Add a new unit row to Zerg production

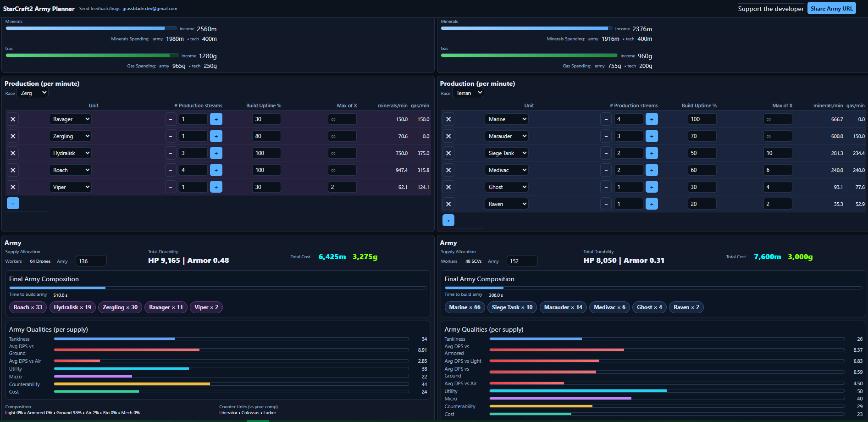click(x=13, y=203)
